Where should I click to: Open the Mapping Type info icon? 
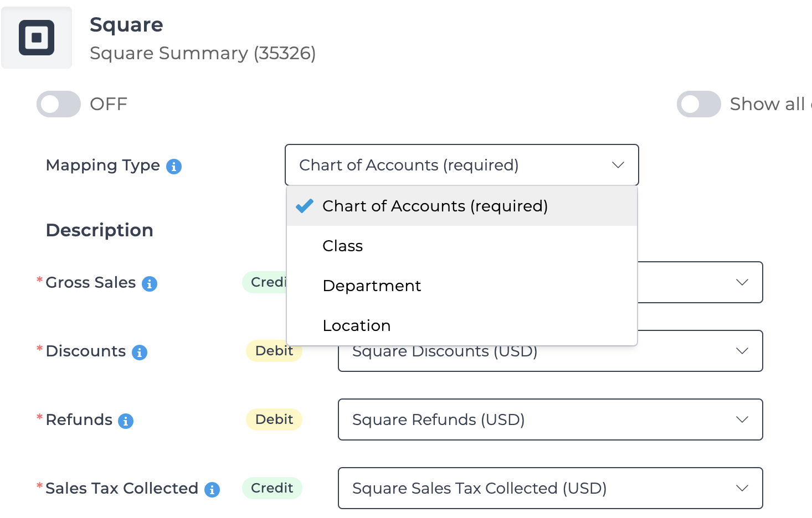coord(174,167)
